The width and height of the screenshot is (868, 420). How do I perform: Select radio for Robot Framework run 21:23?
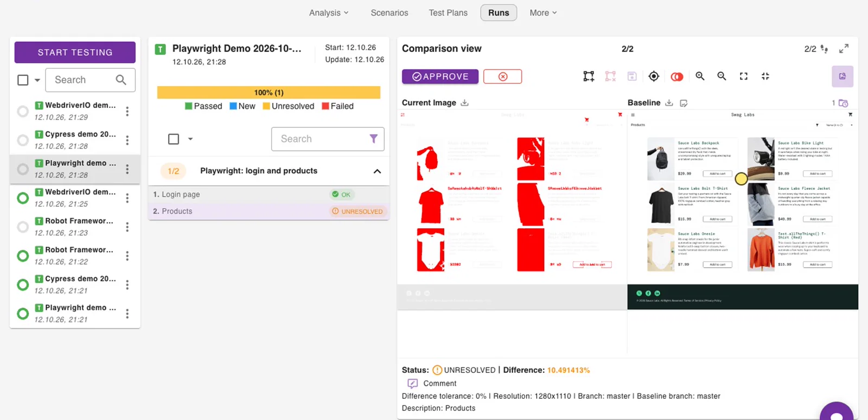click(x=23, y=227)
